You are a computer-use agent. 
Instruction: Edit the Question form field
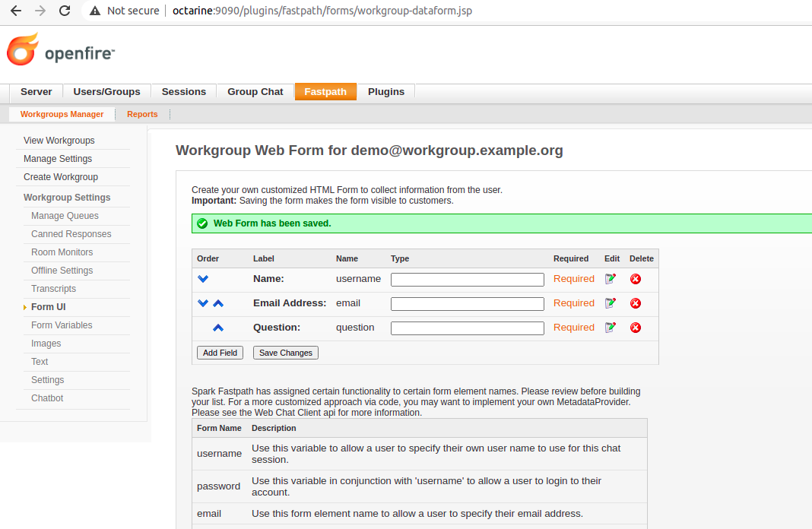[x=611, y=328]
